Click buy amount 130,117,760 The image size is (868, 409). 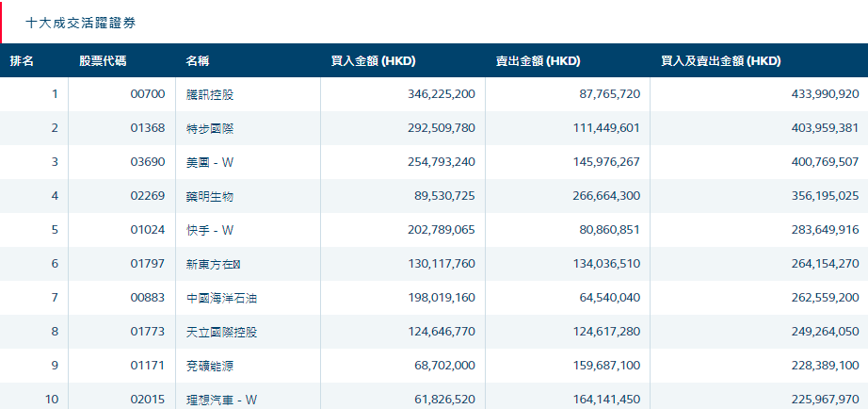click(x=442, y=264)
